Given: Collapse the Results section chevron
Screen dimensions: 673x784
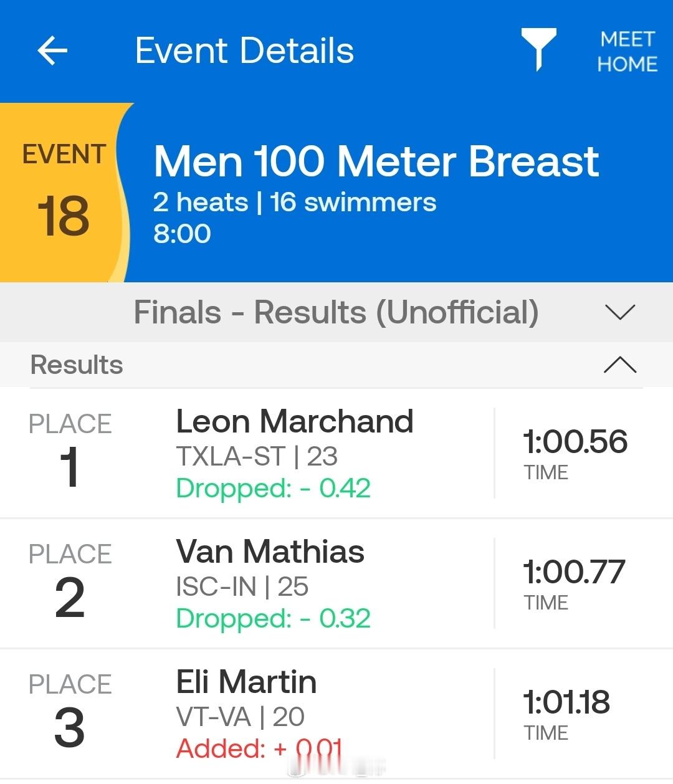Looking at the screenshot, I should (x=620, y=365).
